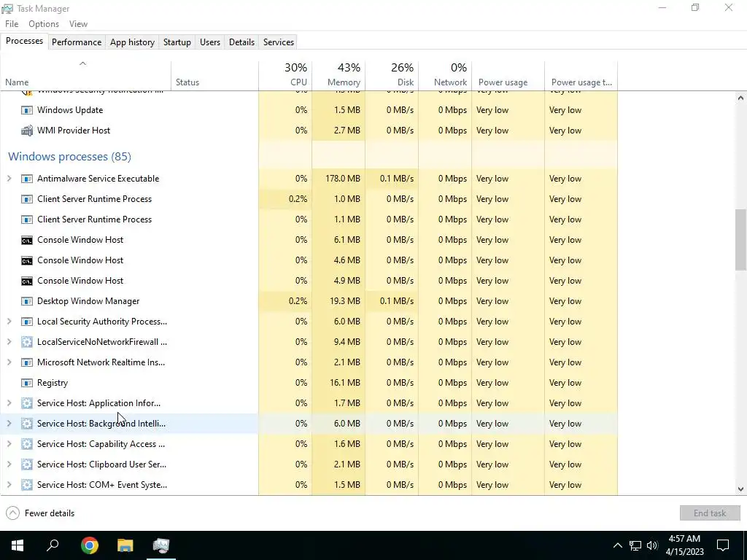Open the Windows Start menu
Screen dimensions: 747x560
coord(18,545)
